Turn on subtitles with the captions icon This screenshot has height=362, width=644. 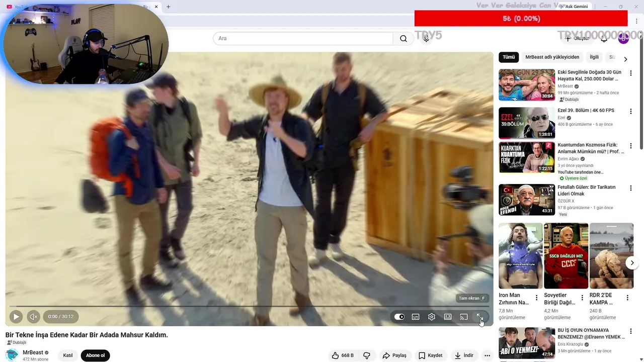tap(416, 317)
